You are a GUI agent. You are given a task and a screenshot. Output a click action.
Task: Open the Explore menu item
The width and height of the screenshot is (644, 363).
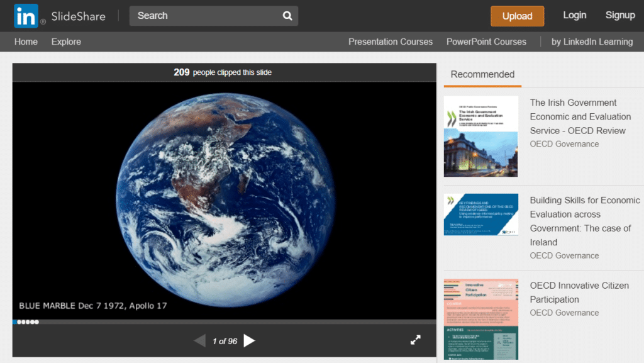click(x=66, y=42)
